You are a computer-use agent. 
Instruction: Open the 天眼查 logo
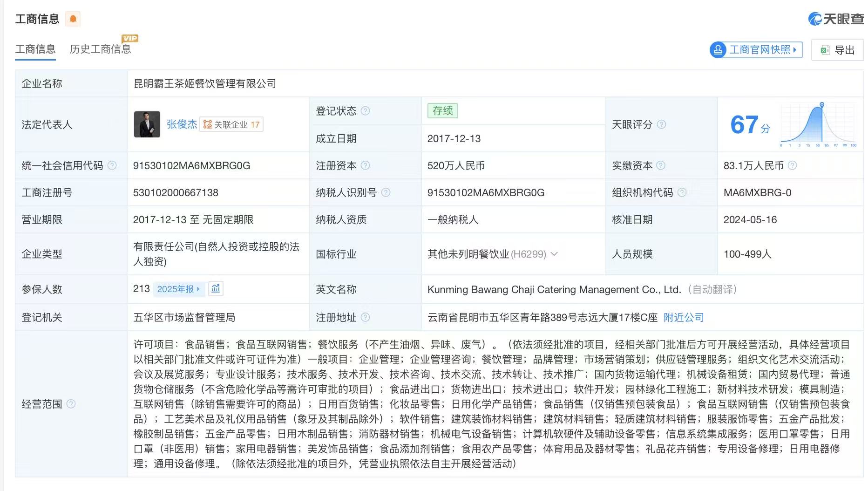pos(836,19)
